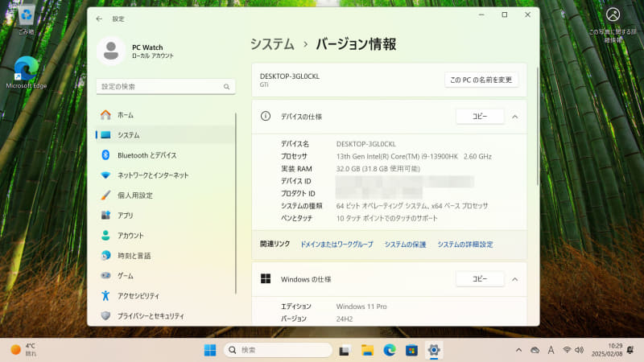Click the taskbar 検索 box
This screenshot has width=644, height=362.
coord(278,350)
